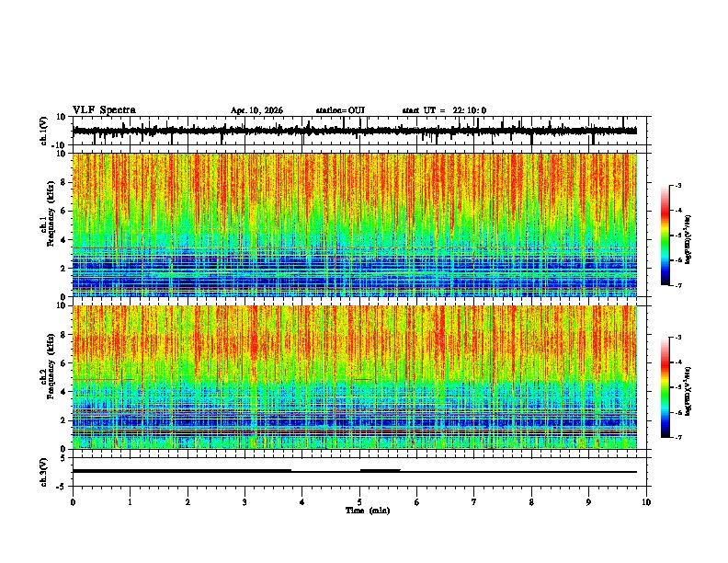Click the ch.2 spectrogram color bar
This screenshot has height=563, width=728.
point(665,387)
